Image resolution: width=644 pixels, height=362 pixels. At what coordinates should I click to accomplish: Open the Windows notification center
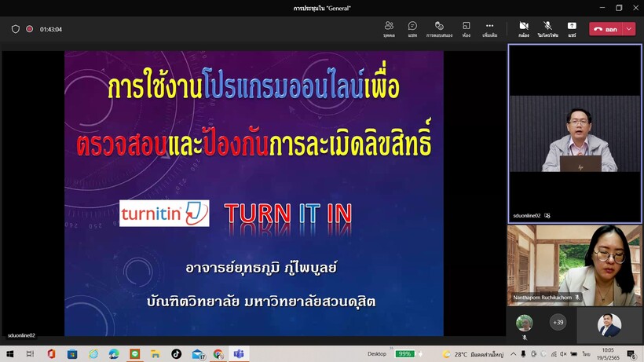point(631,354)
